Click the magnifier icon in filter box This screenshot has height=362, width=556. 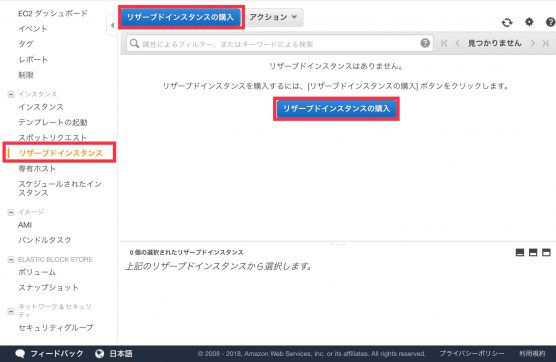pyautogui.click(x=134, y=44)
